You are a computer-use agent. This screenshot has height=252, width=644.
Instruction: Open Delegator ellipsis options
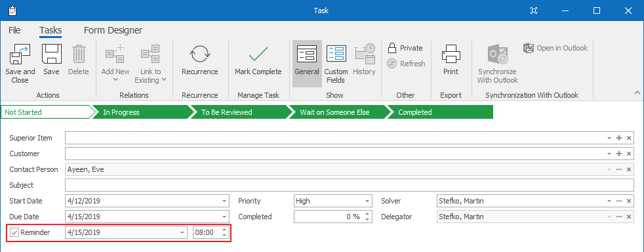pyautogui.click(x=619, y=217)
